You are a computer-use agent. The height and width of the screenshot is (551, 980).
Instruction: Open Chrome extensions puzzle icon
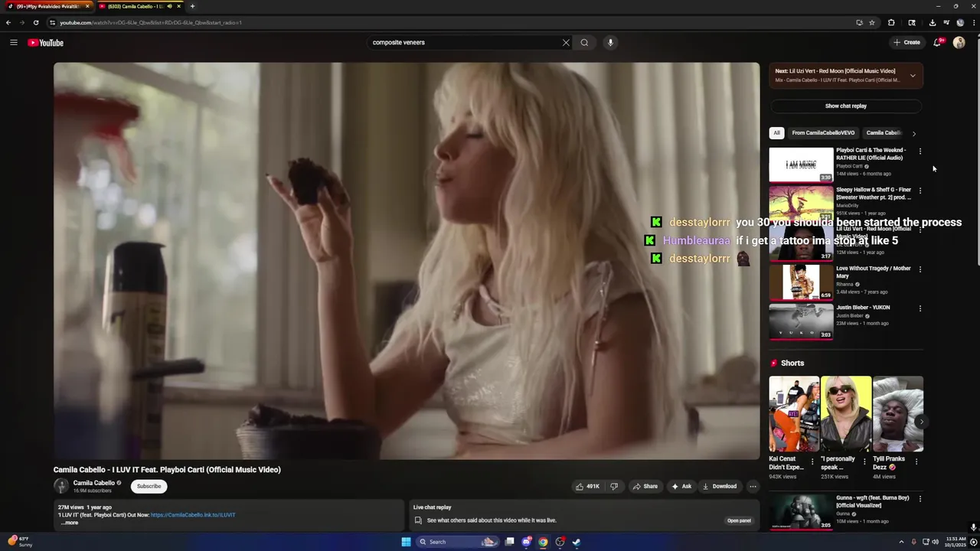tap(891, 22)
